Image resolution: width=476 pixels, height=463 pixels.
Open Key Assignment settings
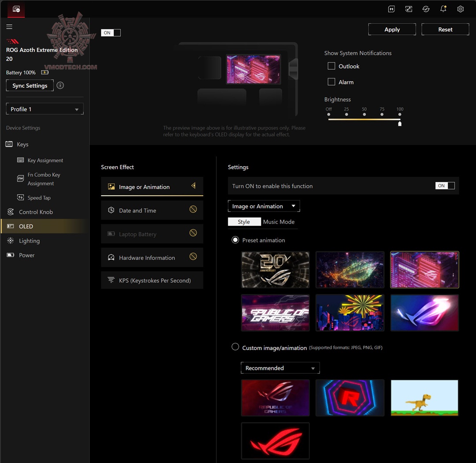45,161
